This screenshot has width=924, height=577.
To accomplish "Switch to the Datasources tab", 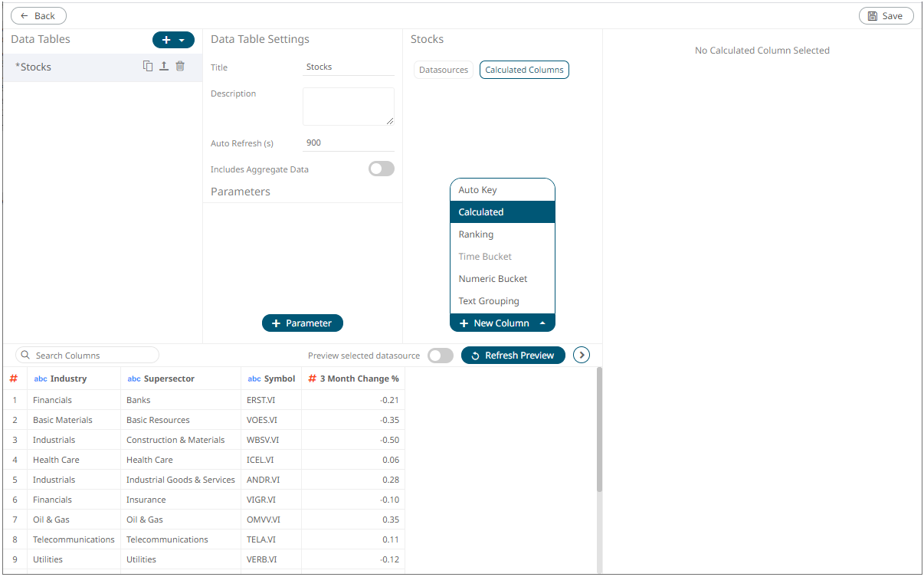I will [444, 70].
